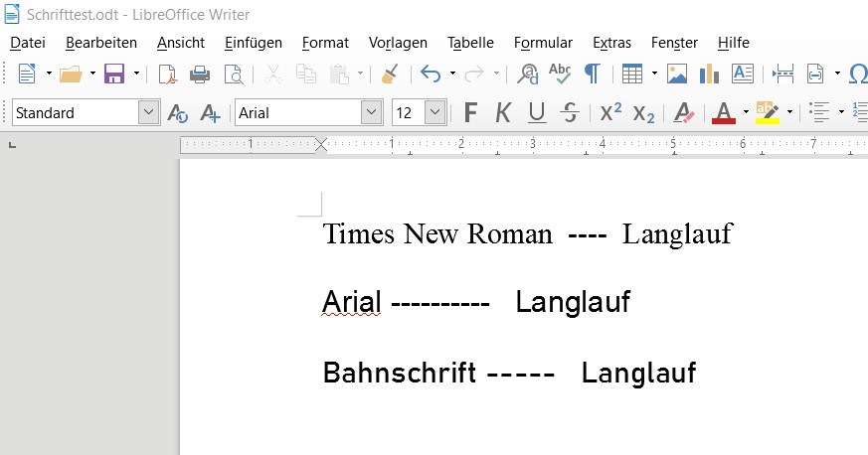The image size is (868, 455).
Task: Click the underlined word 'Arial' in document
Action: pyautogui.click(x=352, y=302)
